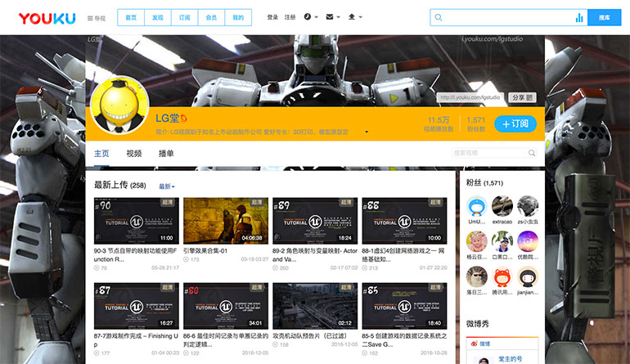Image resolution: width=630 pixels, height=364 pixels.
Task: Open the #86 tutorial video thumbnail
Action: 226,306
